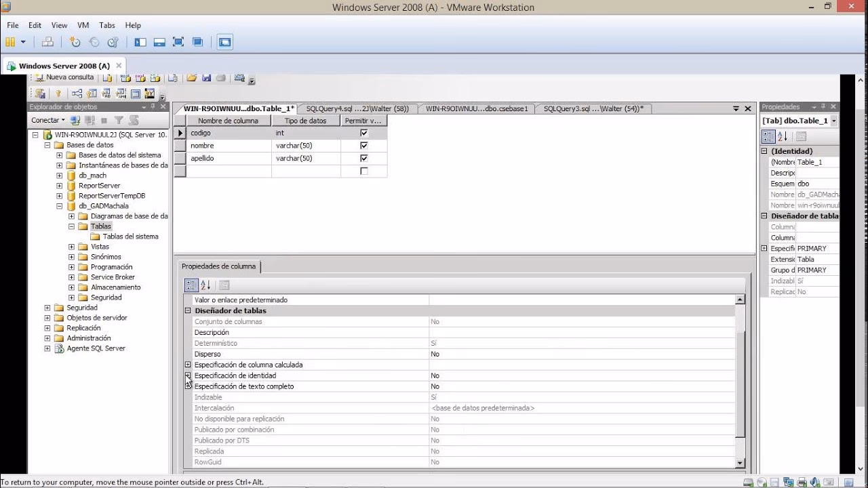Check allow nulls on the empty row
Image resolution: width=868 pixels, height=488 pixels.
[x=364, y=171]
